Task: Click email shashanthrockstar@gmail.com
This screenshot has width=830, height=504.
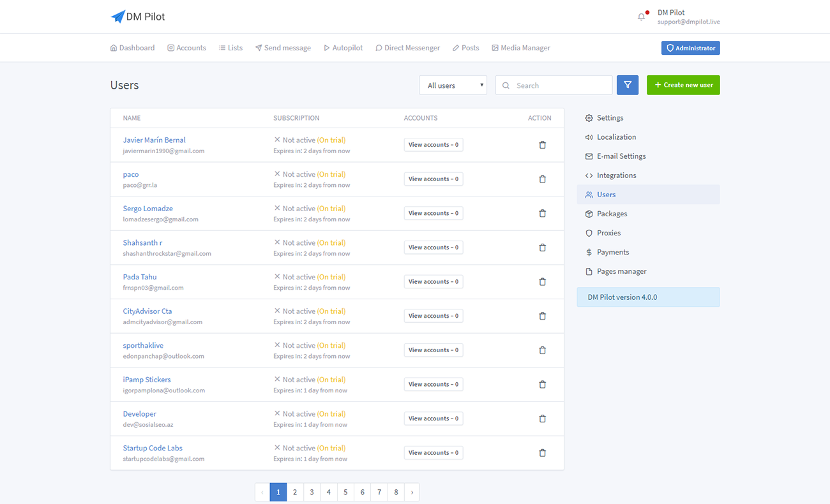Action: tap(167, 253)
